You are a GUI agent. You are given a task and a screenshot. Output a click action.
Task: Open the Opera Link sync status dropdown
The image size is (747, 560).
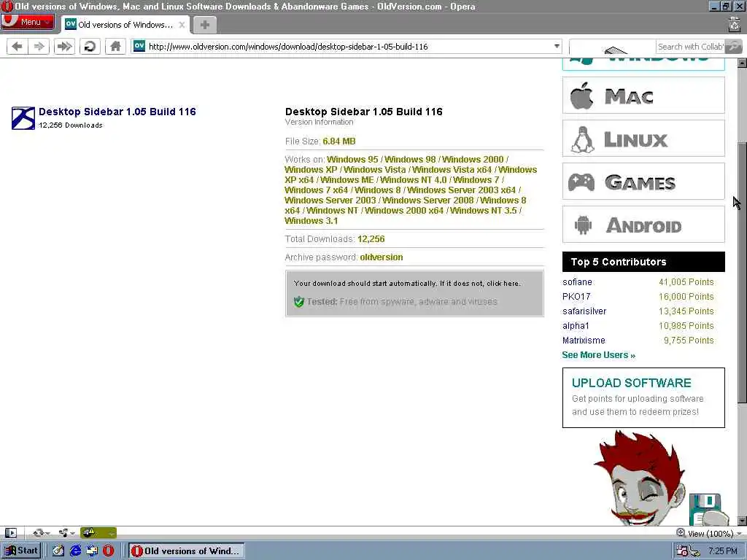pyautogui.click(x=42, y=533)
